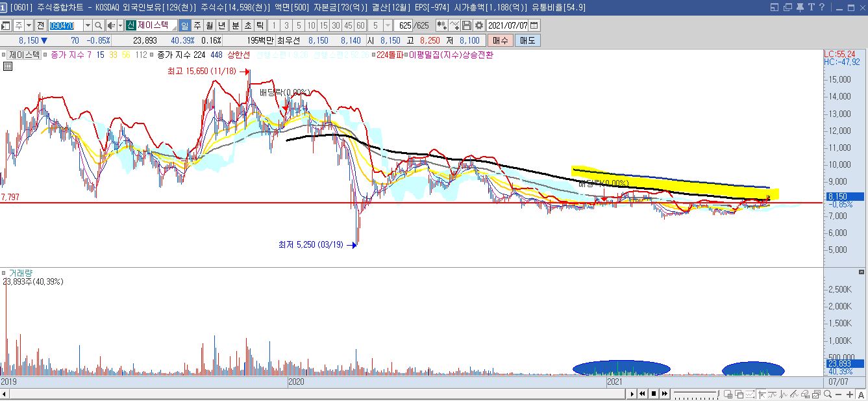Select the 1 interval button
Viewport: 868px width, 401px height.
pyautogui.click(x=274, y=25)
